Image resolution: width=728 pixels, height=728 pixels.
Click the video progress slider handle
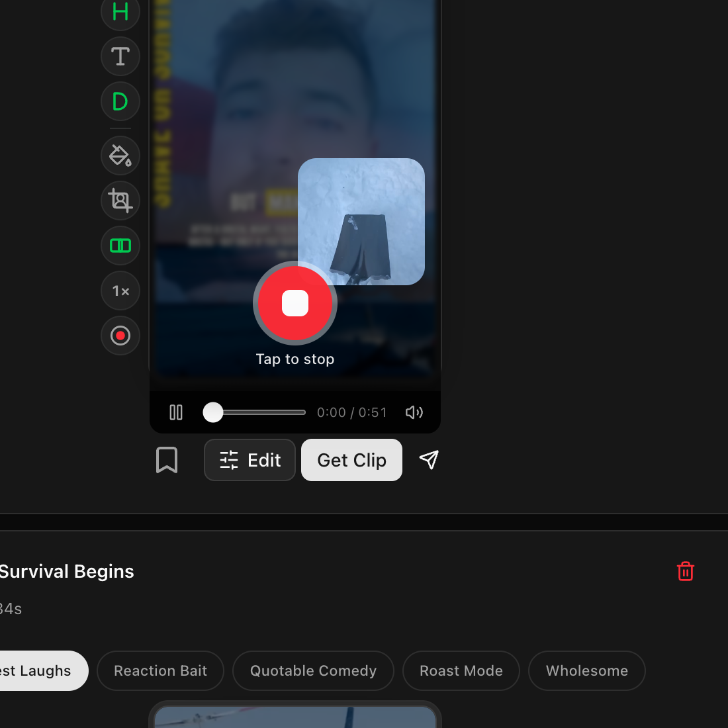213,412
